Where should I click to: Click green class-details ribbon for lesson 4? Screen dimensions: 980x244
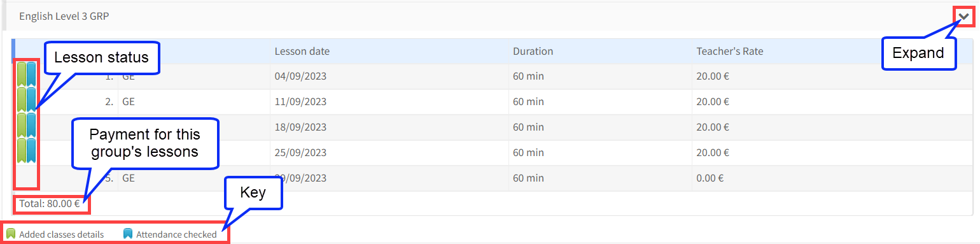click(22, 151)
